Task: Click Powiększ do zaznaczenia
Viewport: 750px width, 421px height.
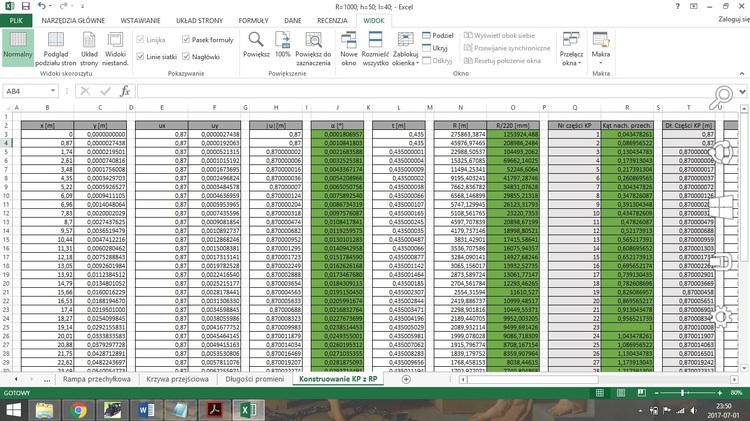Action: click(313, 49)
